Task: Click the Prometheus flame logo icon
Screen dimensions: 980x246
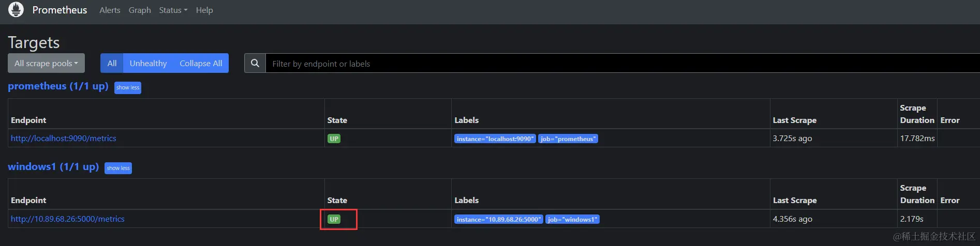Action: (16, 10)
